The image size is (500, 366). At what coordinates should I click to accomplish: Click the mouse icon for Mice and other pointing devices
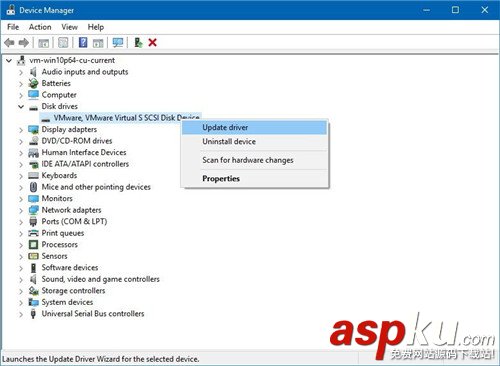point(33,187)
